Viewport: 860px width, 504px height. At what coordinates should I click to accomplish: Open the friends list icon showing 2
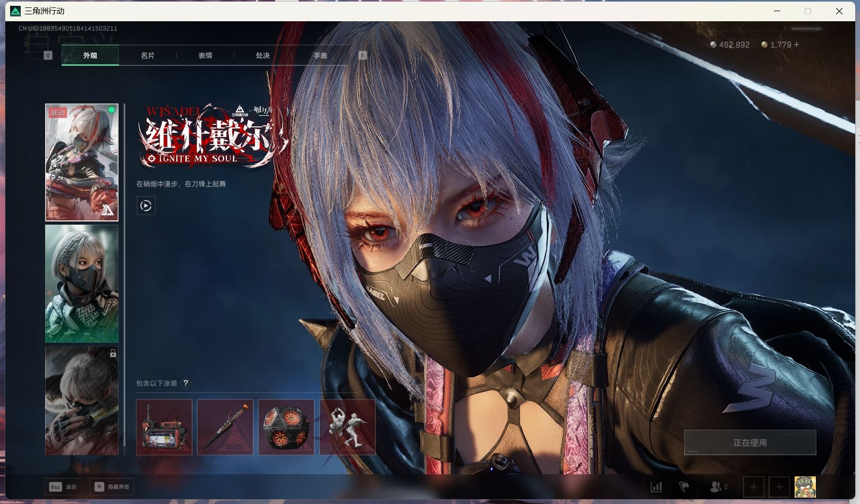(x=718, y=486)
